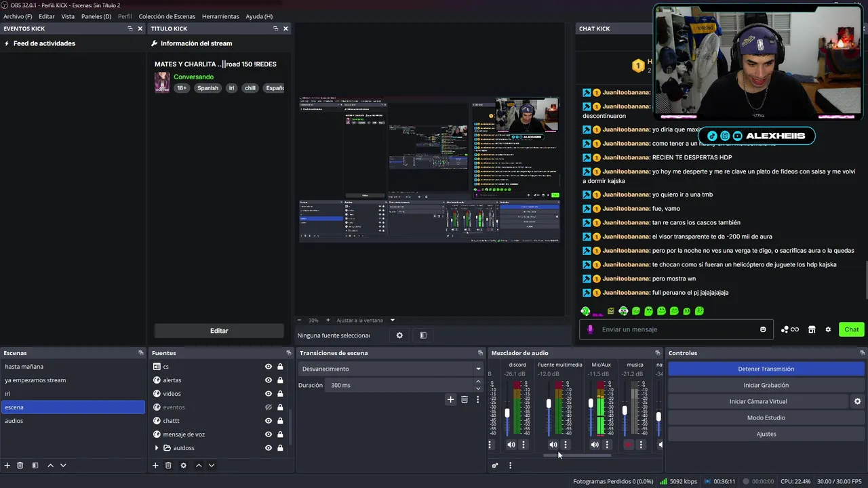Open the Desvanecimiento transition dropdown
Screen dimensions: 868x488
click(391, 369)
